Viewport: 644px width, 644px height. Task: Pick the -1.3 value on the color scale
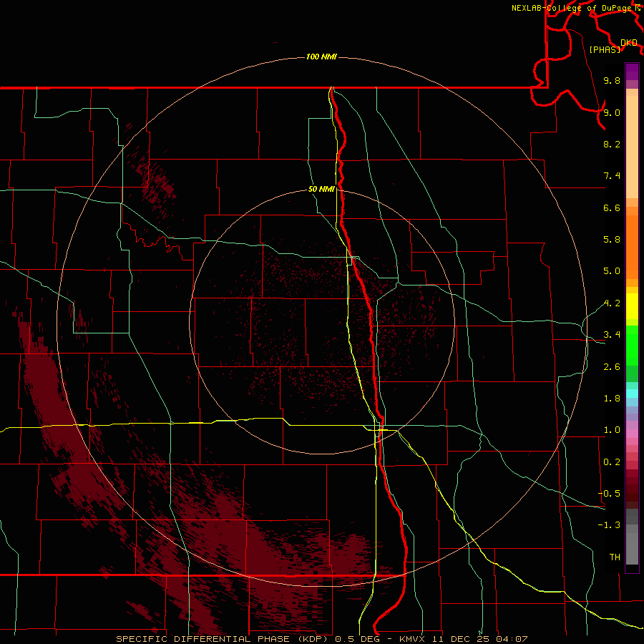tap(609, 525)
